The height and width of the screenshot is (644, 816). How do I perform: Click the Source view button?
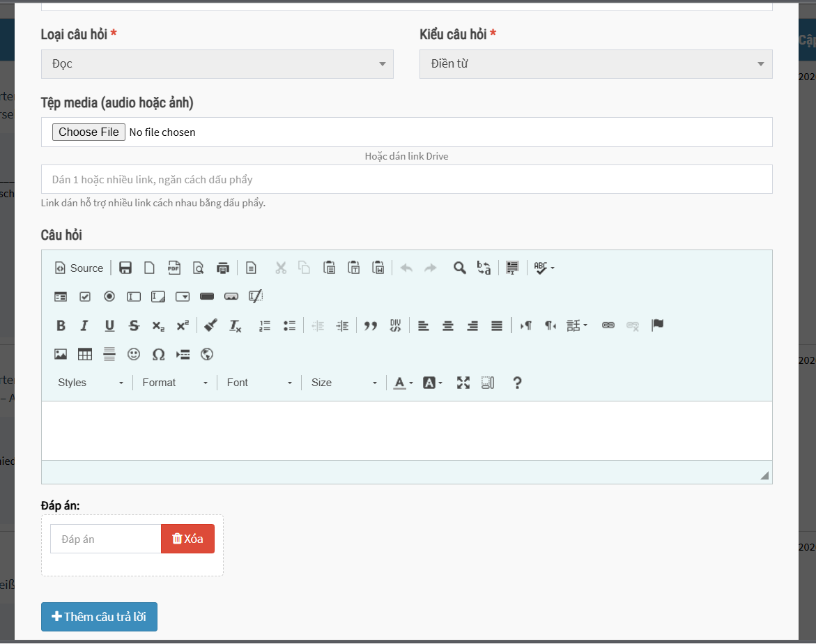pyautogui.click(x=79, y=268)
